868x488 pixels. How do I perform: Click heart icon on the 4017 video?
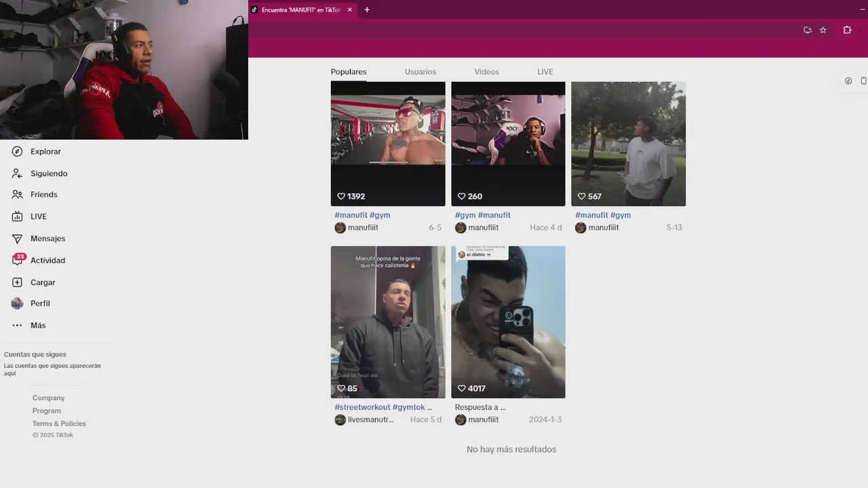point(462,388)
